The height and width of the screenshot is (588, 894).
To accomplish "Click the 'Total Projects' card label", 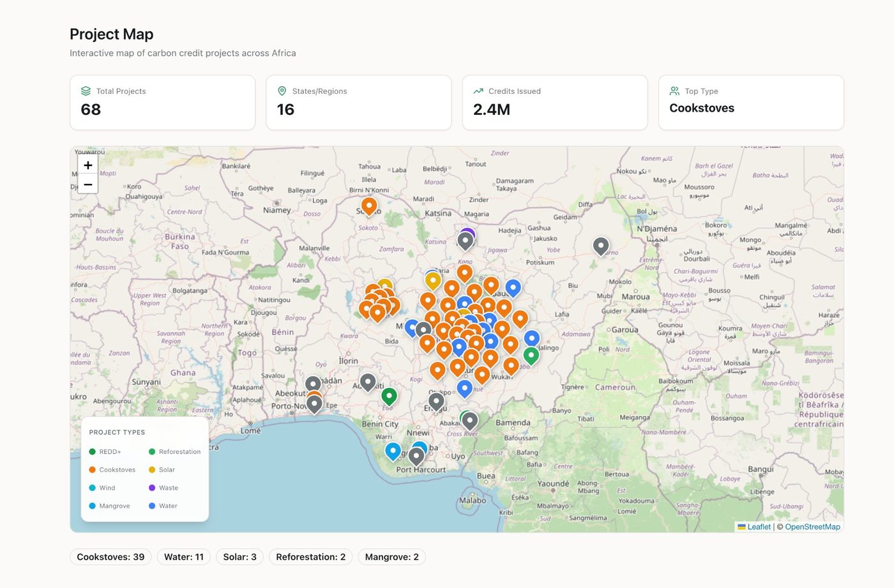I will [x=121, y=91].
